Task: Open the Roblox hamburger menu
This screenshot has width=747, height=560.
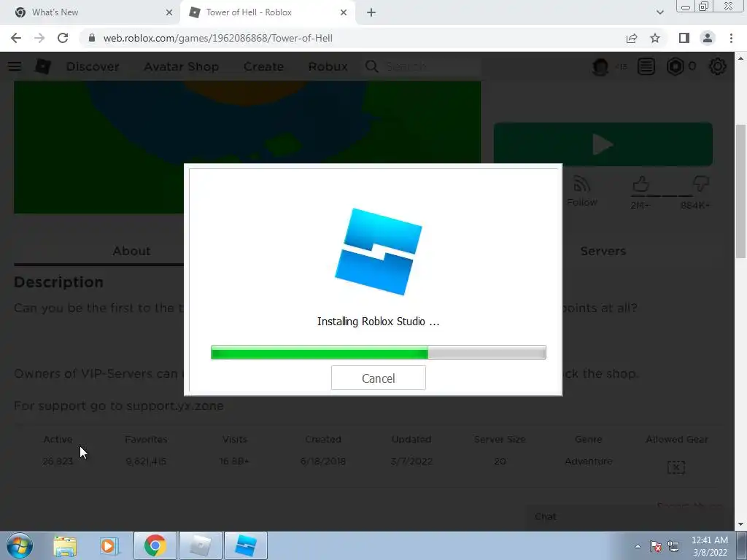Action: (x=15, y=66)
